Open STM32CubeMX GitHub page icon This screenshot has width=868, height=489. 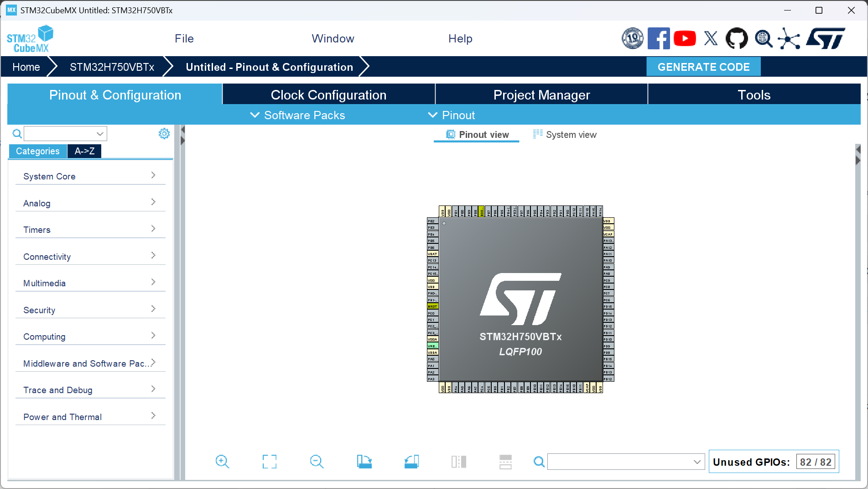pos(737,38)
